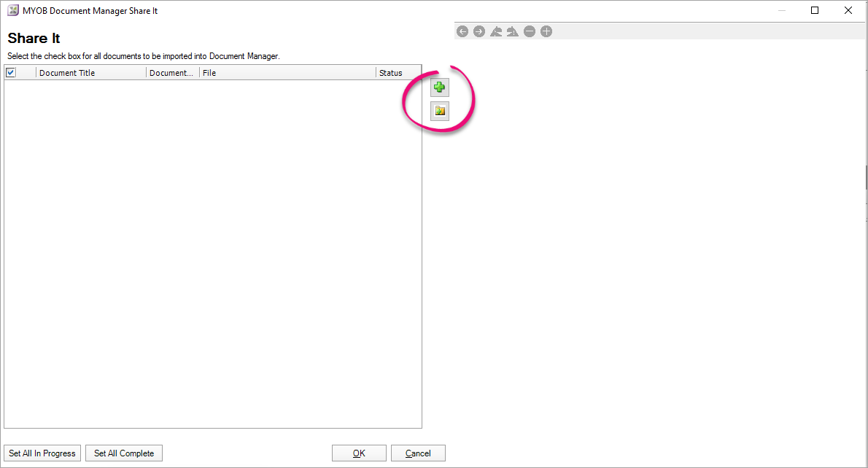Click the MYOB app icon in title bar

(x=12, y=10)
